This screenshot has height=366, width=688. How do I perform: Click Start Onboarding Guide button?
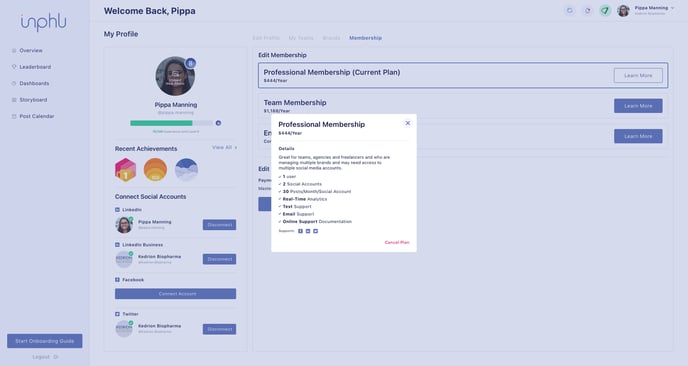tap(45, 341)
